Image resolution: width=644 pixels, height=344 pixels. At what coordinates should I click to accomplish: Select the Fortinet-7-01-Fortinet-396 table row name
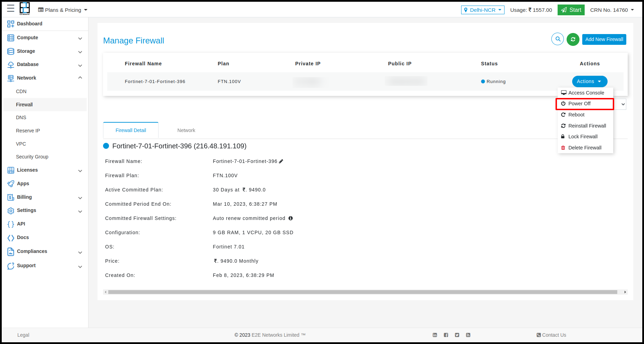(x=155, y=82)
